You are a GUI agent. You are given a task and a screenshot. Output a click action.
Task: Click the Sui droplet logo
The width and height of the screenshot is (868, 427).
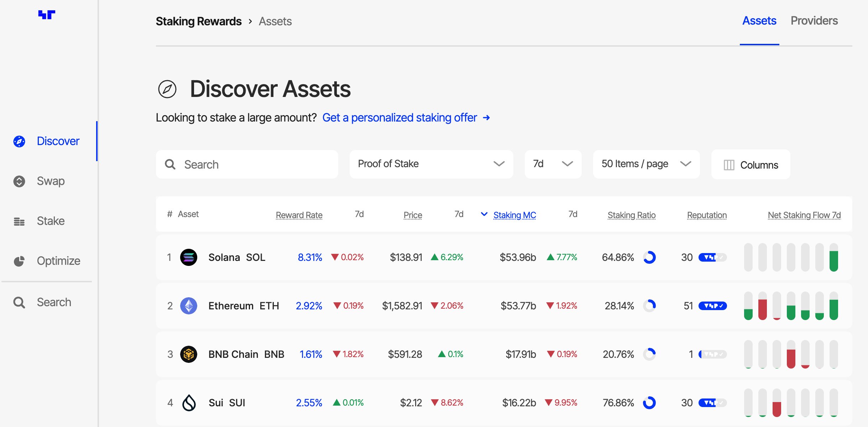(189, 403)
